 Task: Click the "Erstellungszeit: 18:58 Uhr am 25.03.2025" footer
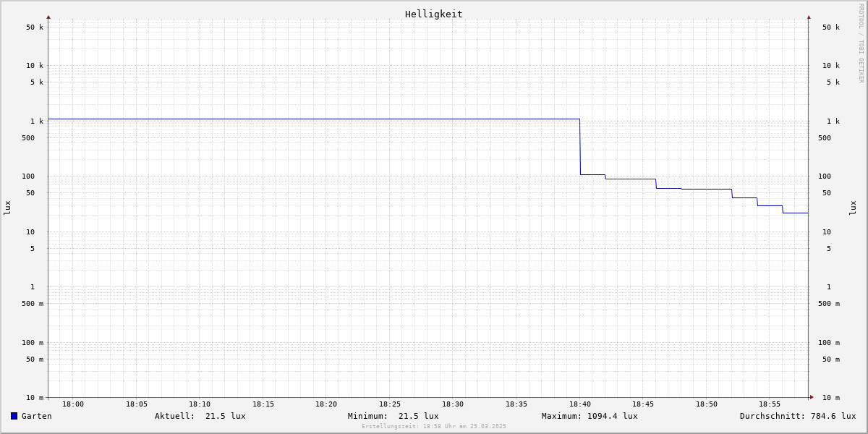click(434, 427)
